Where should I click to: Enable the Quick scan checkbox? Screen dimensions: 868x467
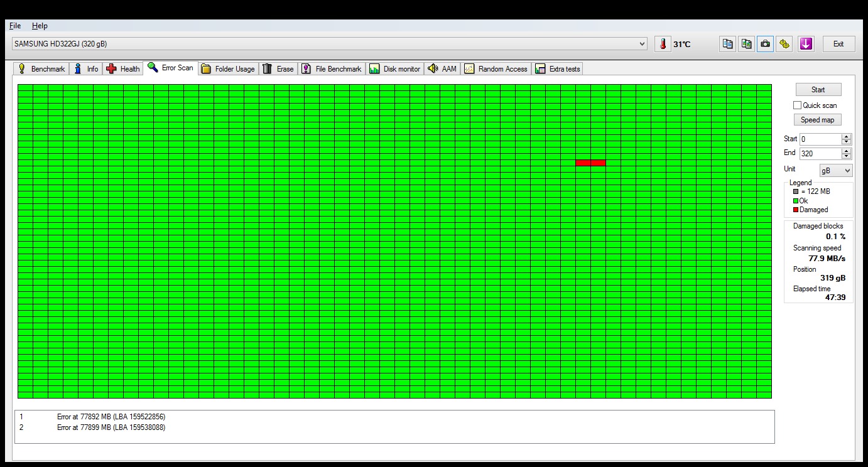coord(797,105)
